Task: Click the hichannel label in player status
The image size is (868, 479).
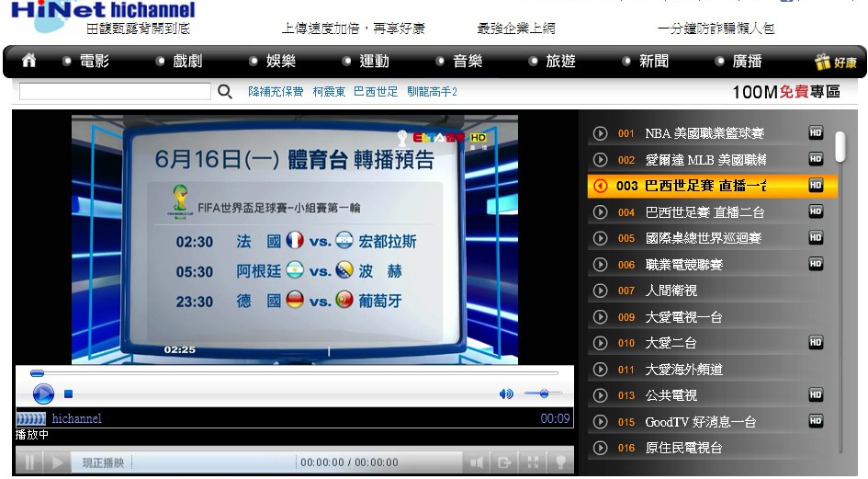Action: 77,418
